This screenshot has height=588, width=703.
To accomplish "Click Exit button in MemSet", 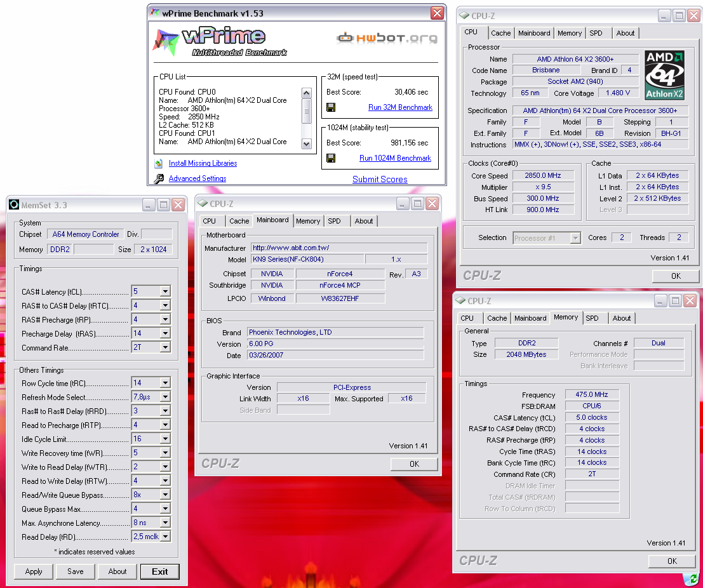I will (x=159, y=571).
